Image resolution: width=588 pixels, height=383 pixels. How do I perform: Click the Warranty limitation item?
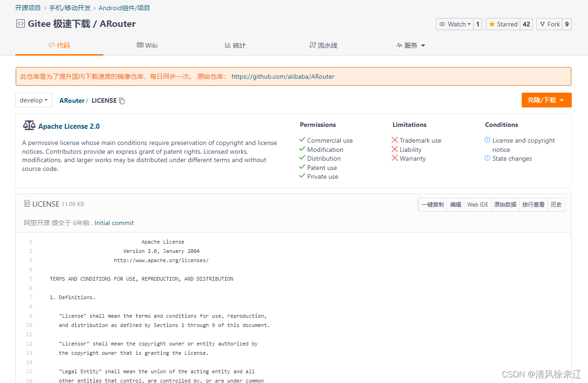413,158
